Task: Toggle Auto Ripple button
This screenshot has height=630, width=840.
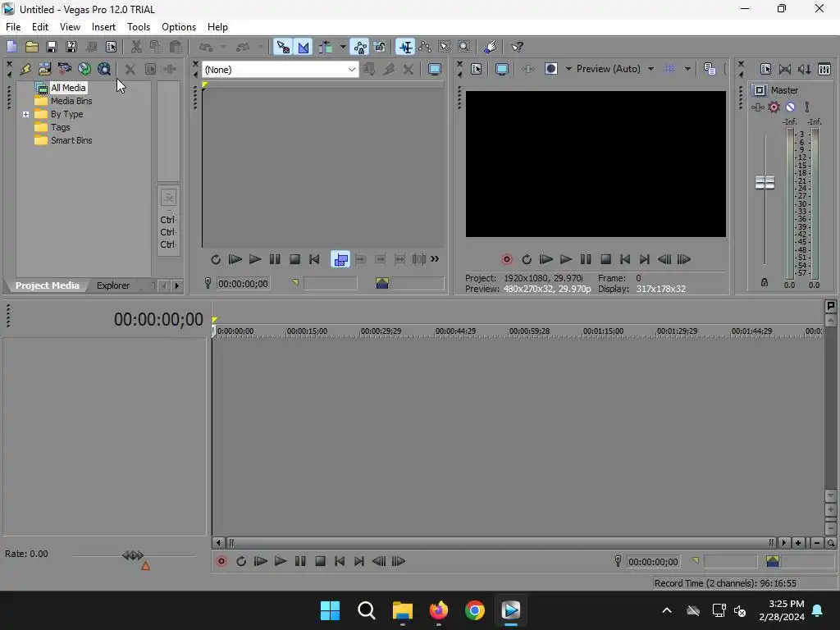Action: [x=326, y=47]
